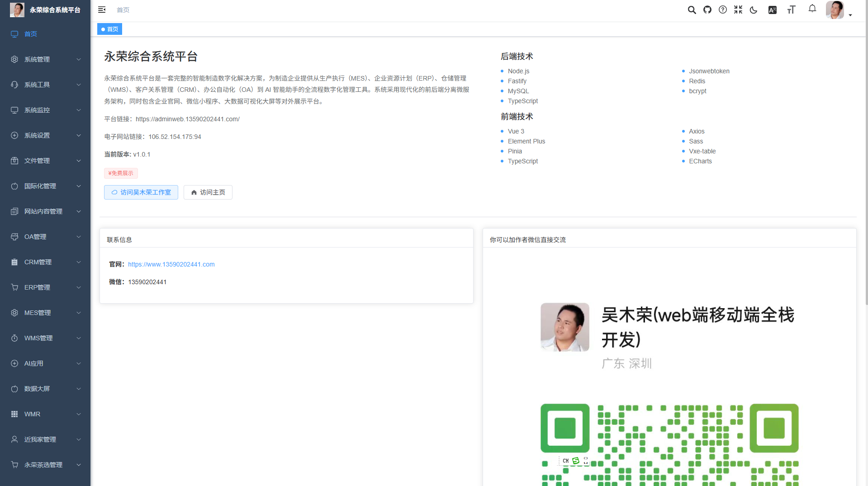Open the 数据大屏 menu item

tap(45, 389)
